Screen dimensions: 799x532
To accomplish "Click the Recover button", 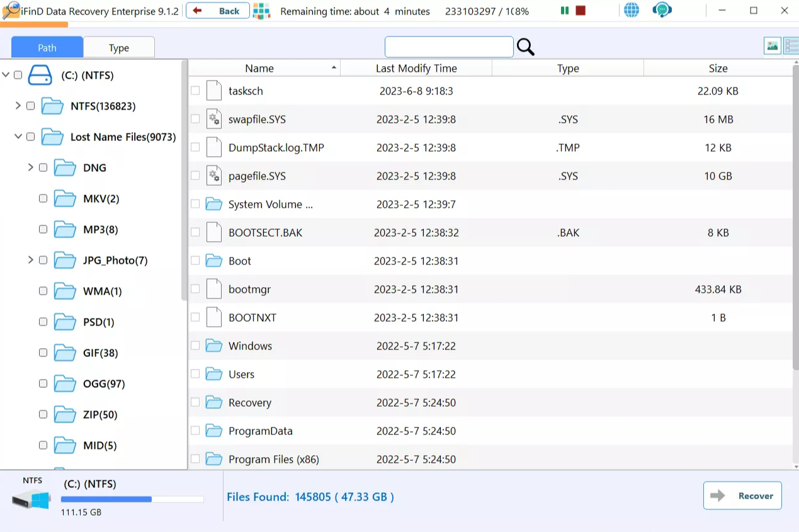I will 742,495.
